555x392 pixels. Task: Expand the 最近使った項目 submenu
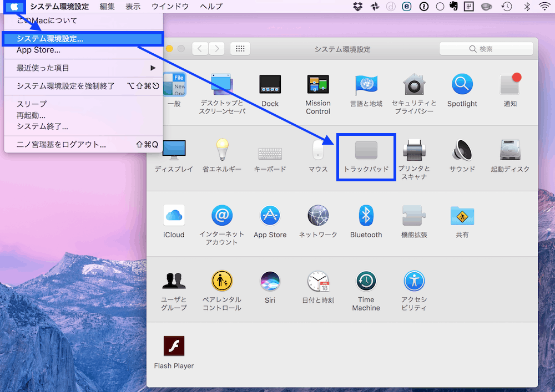84,68
